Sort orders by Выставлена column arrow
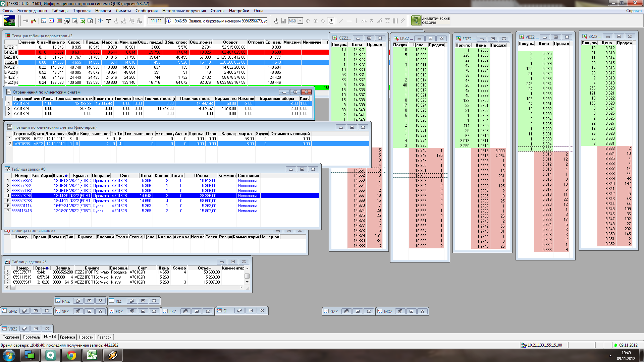 (66, 176)
